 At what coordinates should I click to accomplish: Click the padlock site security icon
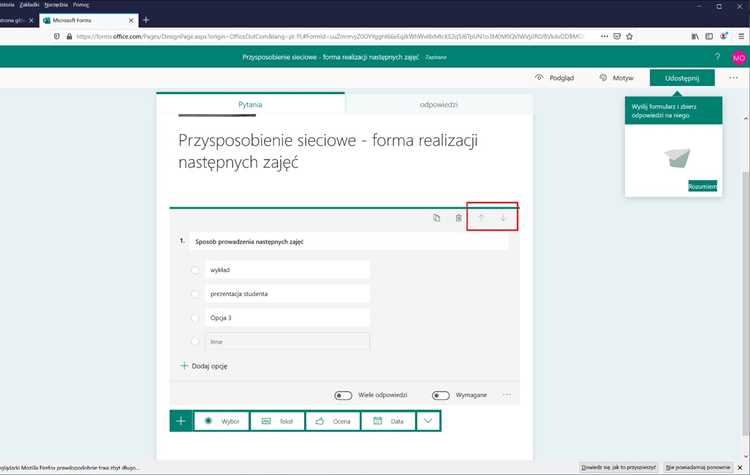69,36
